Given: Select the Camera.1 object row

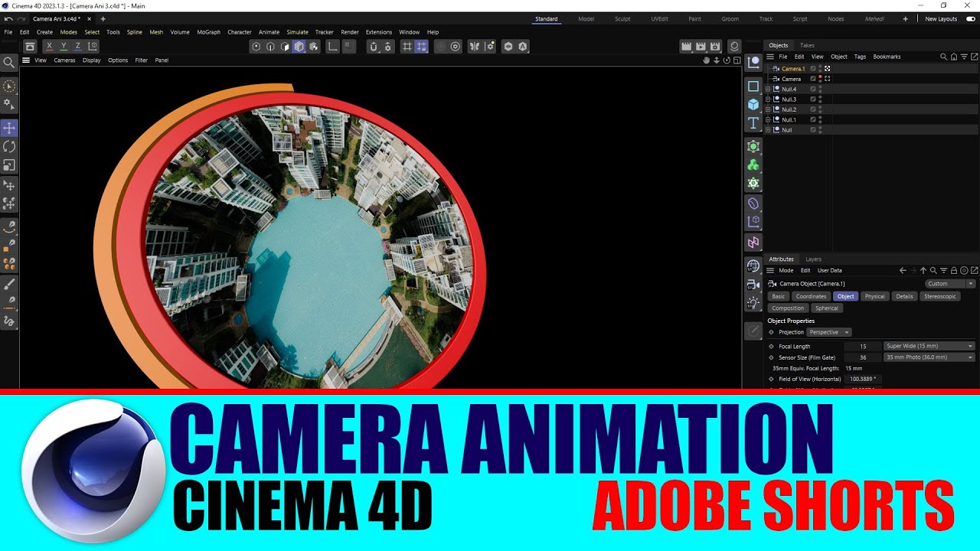Looking at the screenshot, I should tap(872, 69).
